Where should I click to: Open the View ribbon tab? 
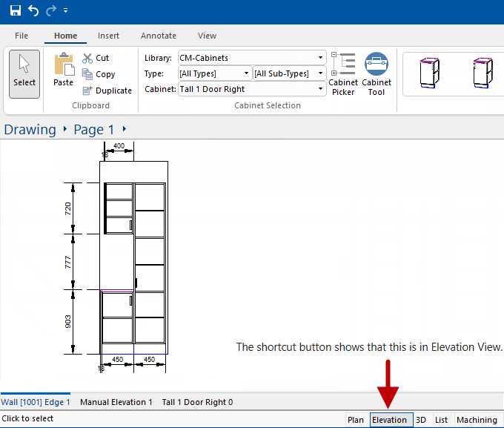(x=207, y=36)
